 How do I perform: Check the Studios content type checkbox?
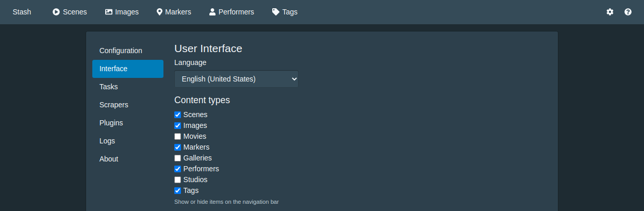(x=178, y=180)
